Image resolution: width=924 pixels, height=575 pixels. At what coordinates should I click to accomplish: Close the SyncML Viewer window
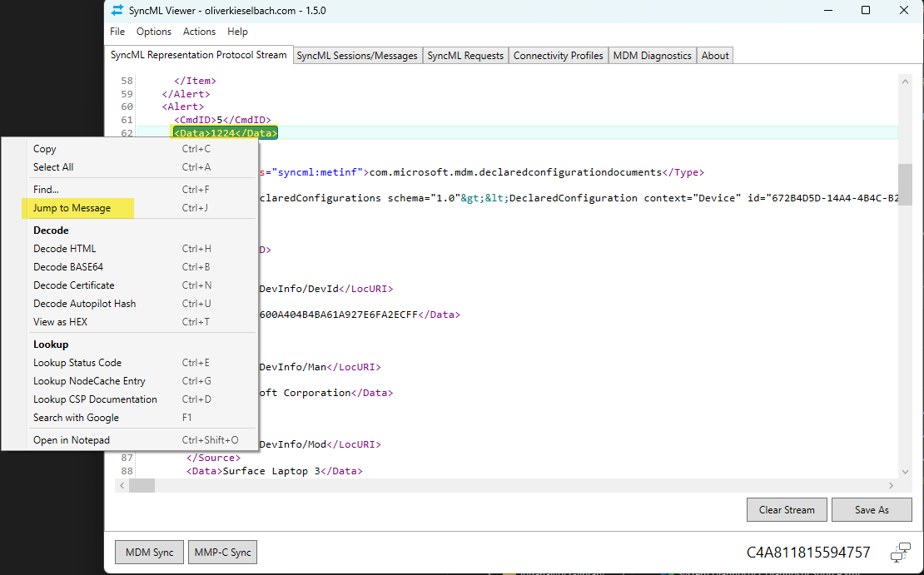click(904, 10)
